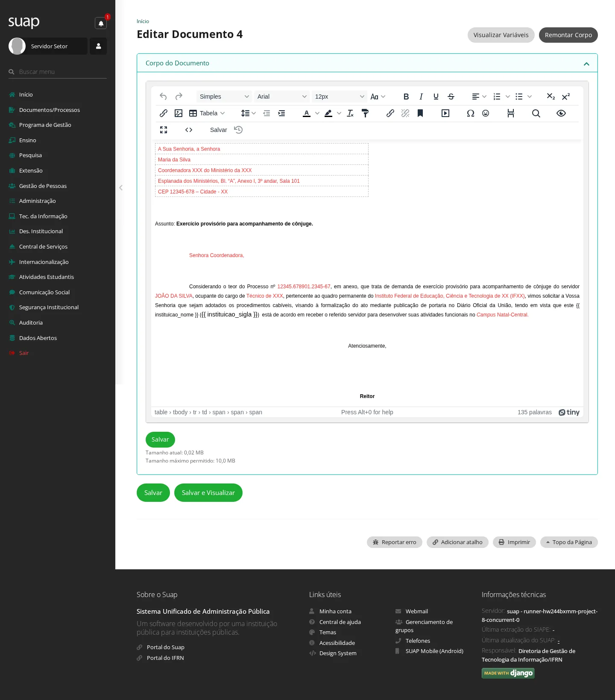The height and width of the screenshot is (700, 615).
Task: Insert media using the play-box icon
Action: pyautogui.click(x=445, y=113)
